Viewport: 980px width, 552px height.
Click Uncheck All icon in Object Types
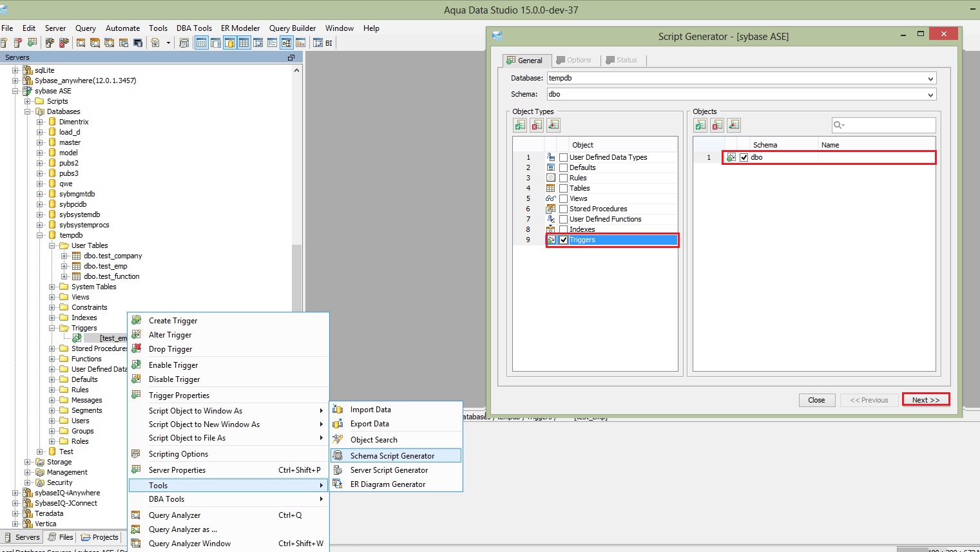(537, 125)
